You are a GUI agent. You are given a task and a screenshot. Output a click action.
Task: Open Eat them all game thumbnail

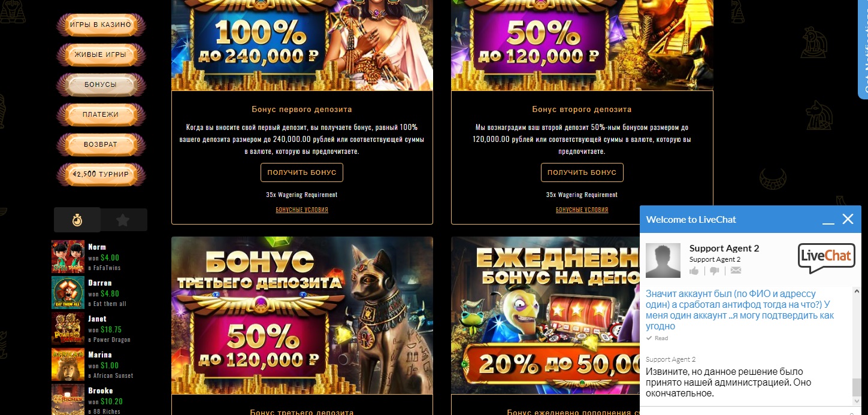tap(68, 293)
